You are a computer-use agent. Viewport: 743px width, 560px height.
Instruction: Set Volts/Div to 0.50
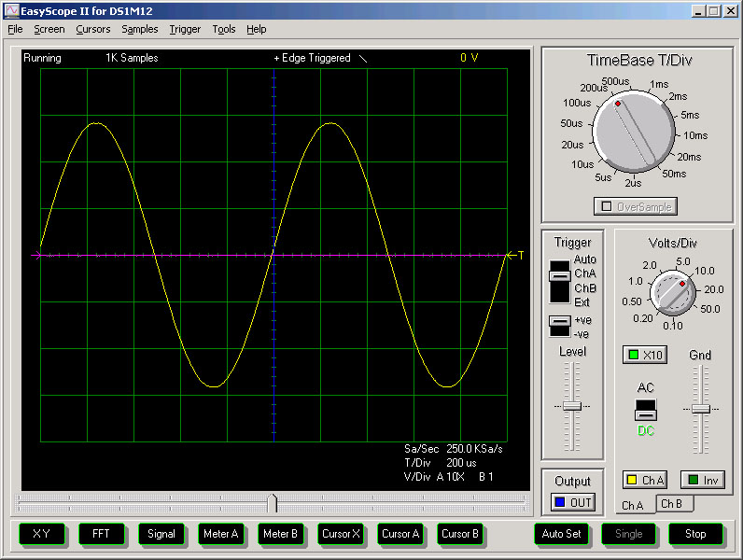tap(632, 301)
